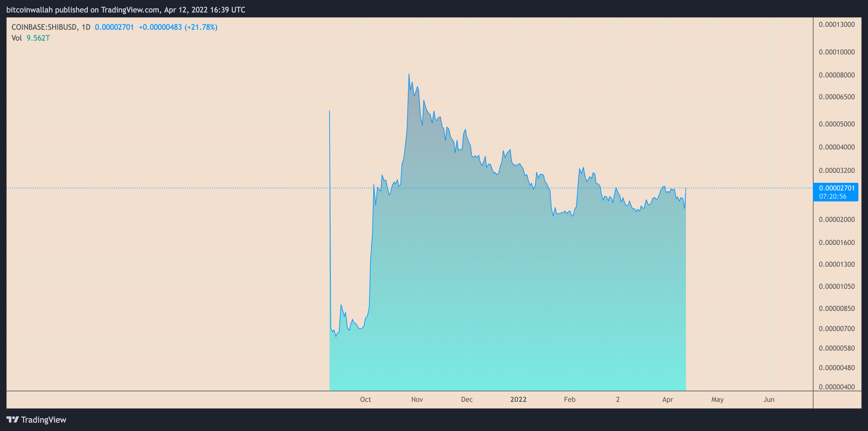Select the Oct label on the time axis
This screenshot has height=431, width=868.
pos(366,399)
